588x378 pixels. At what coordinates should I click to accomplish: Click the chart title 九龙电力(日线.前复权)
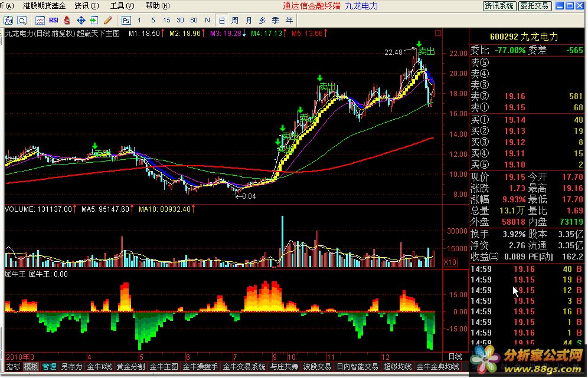(40, 34)
